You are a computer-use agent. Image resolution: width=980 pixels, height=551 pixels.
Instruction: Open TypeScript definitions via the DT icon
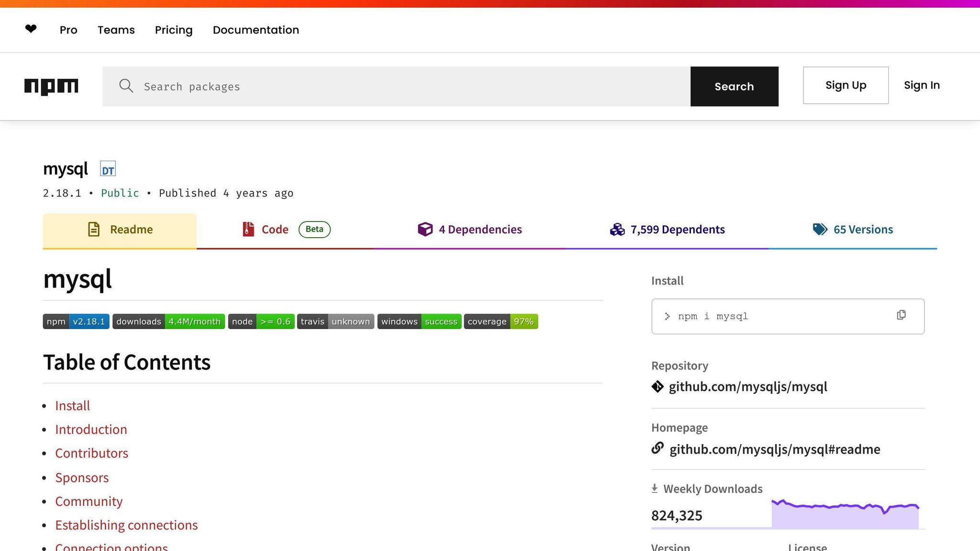click(x=108, y=168)
